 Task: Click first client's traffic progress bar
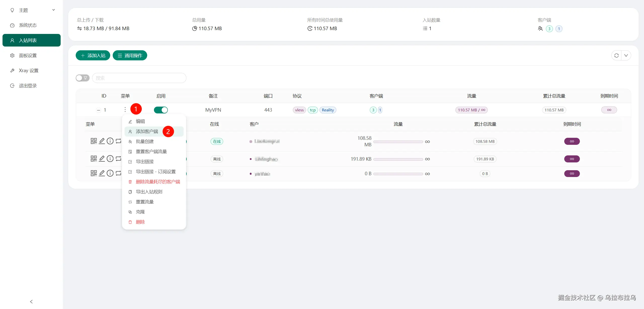point(398,142)
